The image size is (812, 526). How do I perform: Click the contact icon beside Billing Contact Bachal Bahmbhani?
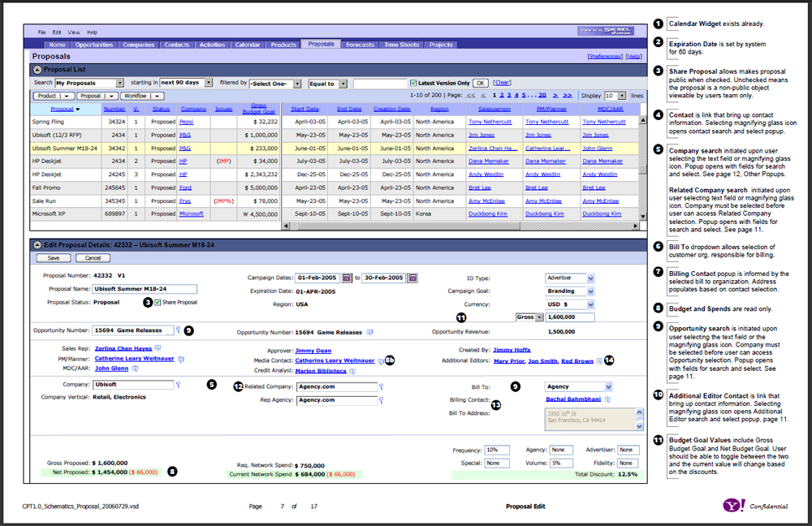(608, 399)
